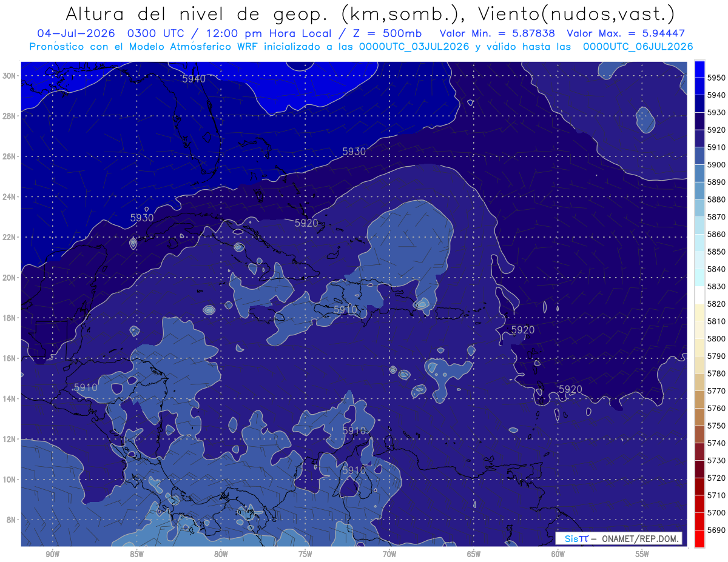Click the 16N latitude axis label
This screenshot has height=562, width=728.
9,358
